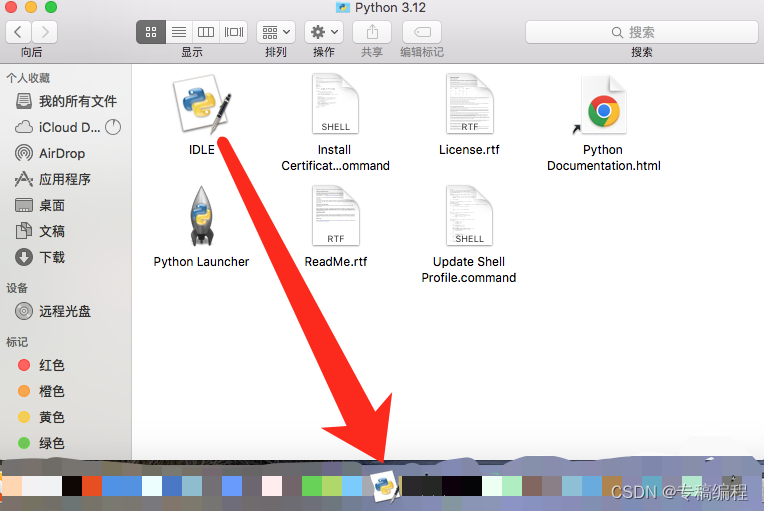Click the "IDLE" file name label

point(202,150)
